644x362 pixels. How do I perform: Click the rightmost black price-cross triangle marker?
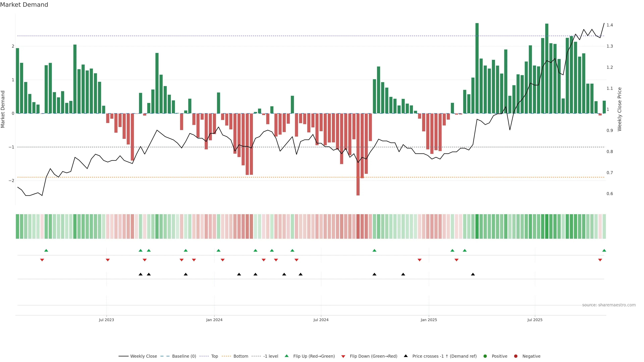click(473, 274)
